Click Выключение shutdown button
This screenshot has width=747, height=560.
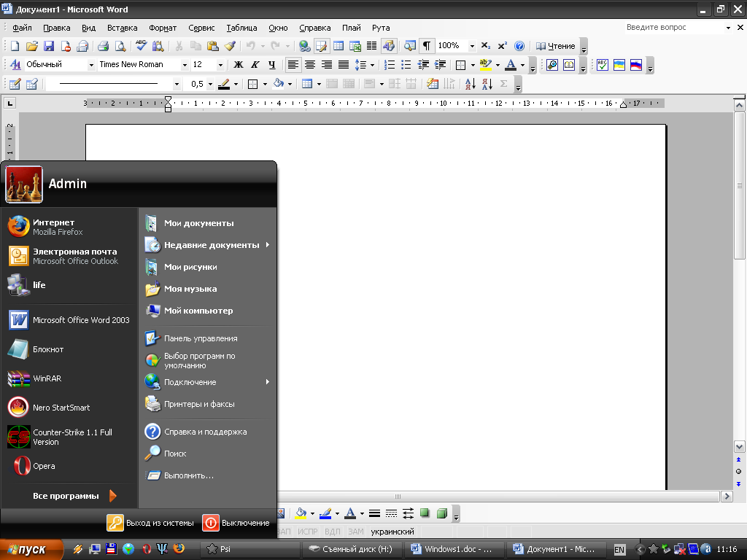[236, 523]
